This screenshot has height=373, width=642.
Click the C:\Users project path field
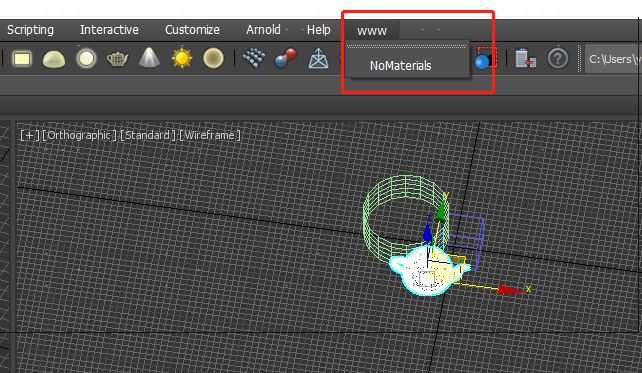(x=613, y=59)
